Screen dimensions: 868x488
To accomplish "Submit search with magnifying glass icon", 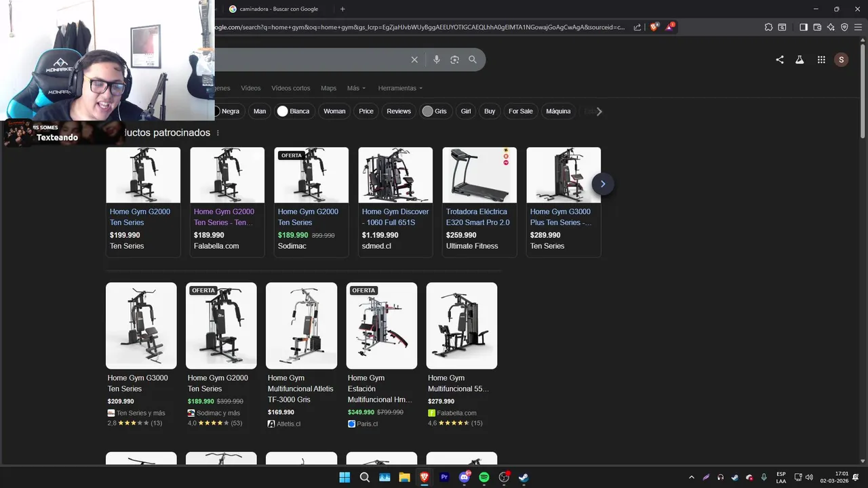I will 473,60.
